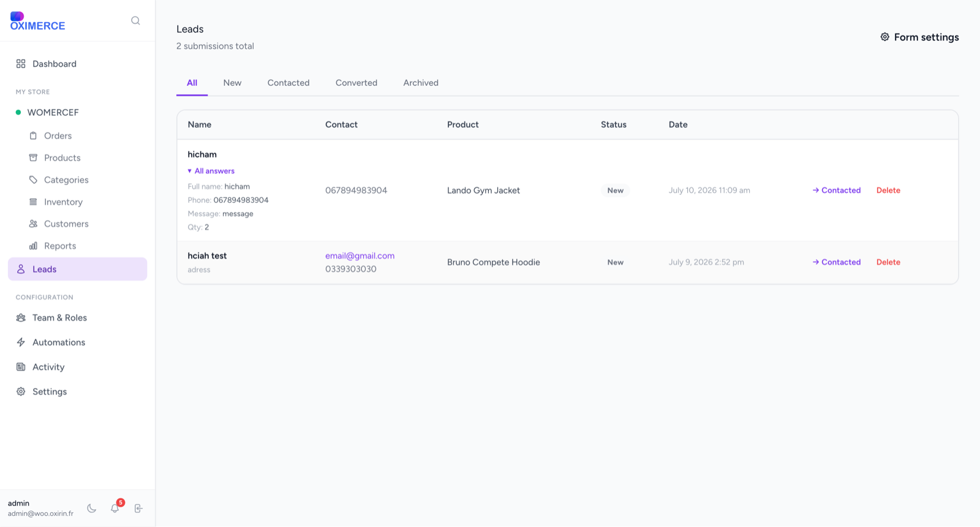Click New status badge in hicham row

(x=616, y=191)
